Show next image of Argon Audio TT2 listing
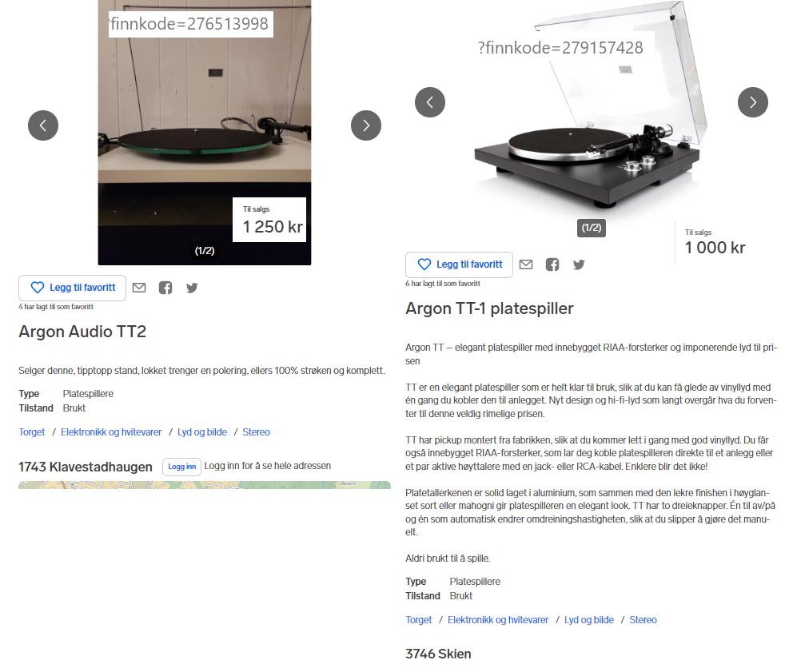The height and width of the screenshot is (672, 793). pyautogui.click(x=366, y=125)
